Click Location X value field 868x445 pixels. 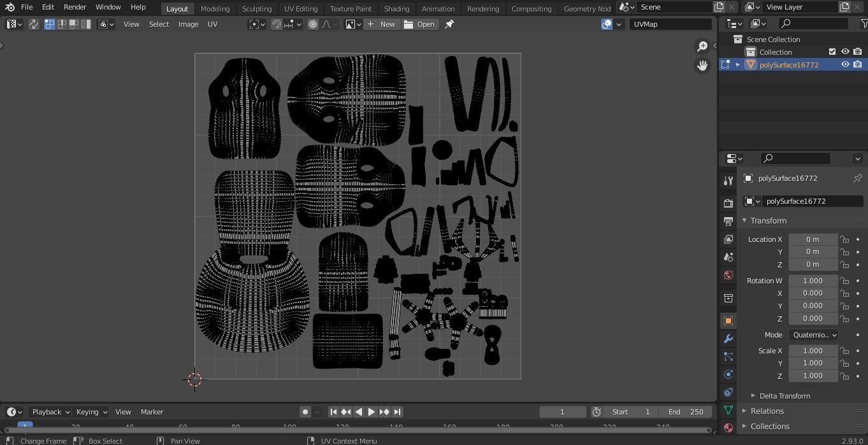coord(813,239)
